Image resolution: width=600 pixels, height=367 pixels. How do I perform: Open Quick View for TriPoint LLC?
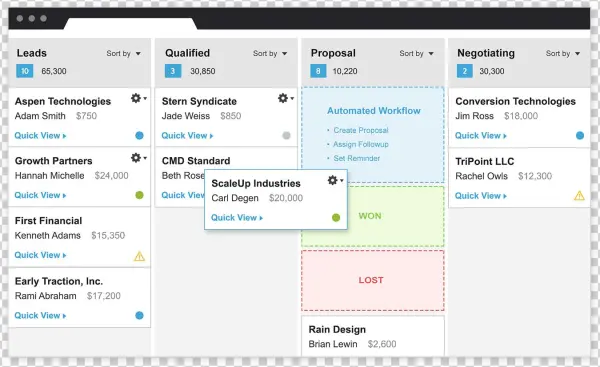[x=481, y=196]
